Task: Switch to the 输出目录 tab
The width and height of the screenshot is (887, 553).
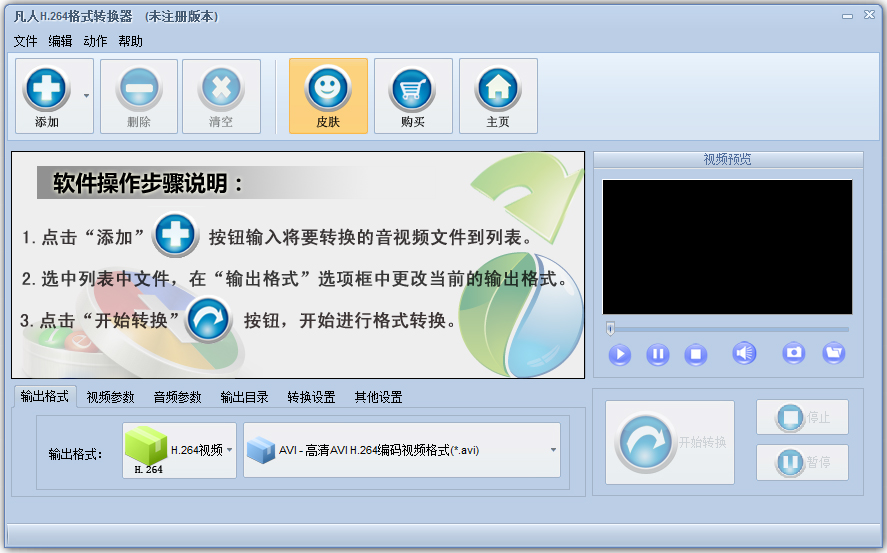Action: click(x=244, y=398)
